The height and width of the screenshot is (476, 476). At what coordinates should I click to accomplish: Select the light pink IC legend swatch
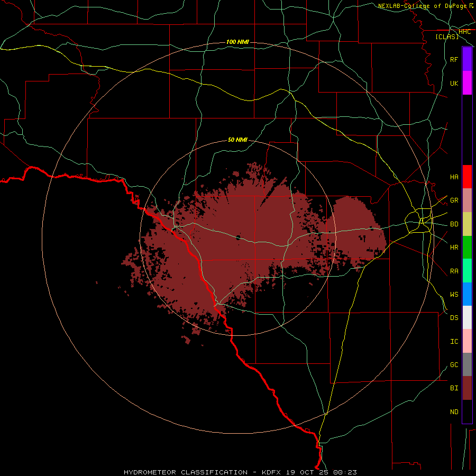tap(467, 341)
